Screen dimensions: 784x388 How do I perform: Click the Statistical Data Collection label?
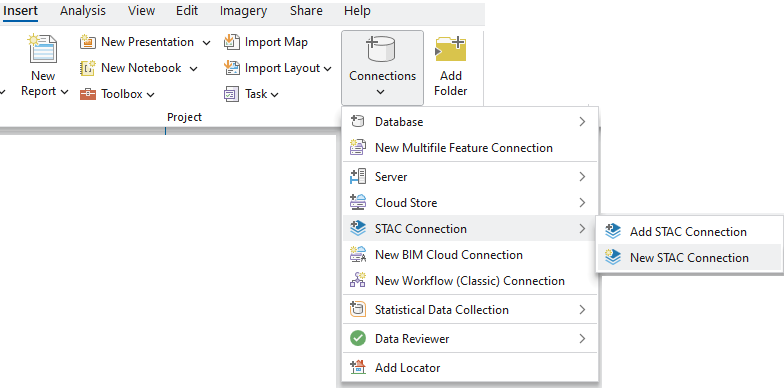(x=442, y=310)
